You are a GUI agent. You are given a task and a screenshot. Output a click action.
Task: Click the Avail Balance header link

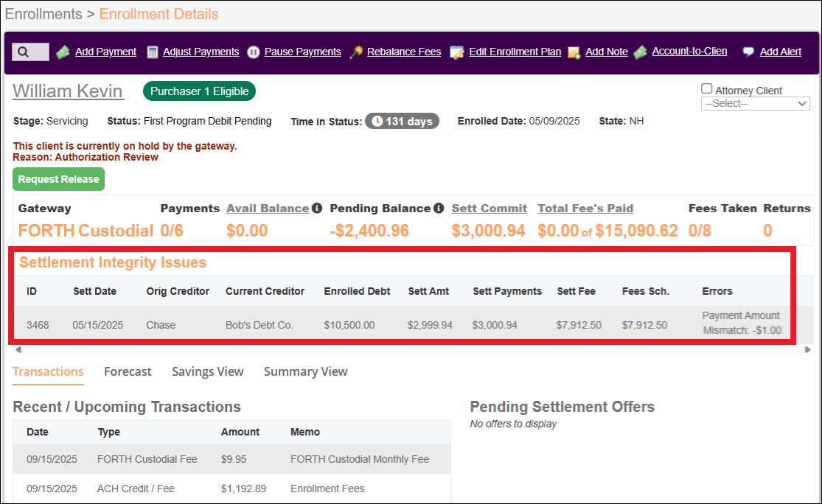pyautogui.click(x=268, y=208)
